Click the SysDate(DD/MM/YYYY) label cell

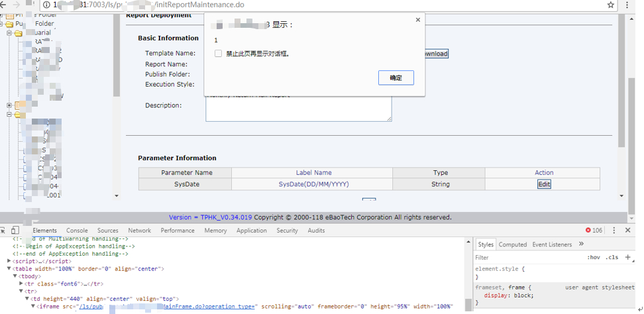[314, 184]
